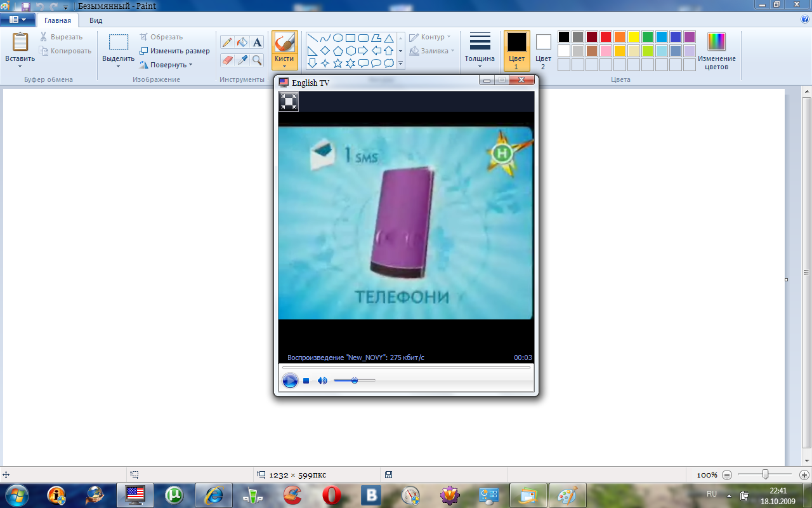The image size is (812, 508).
Task: Expand the Кисти brushes dropdown arrow
Action: point(284,66)
